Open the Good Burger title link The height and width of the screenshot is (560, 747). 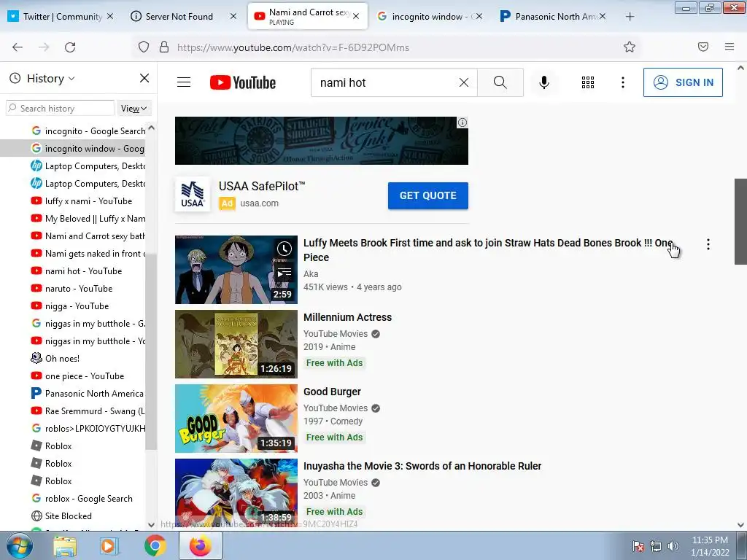point(332,392)
